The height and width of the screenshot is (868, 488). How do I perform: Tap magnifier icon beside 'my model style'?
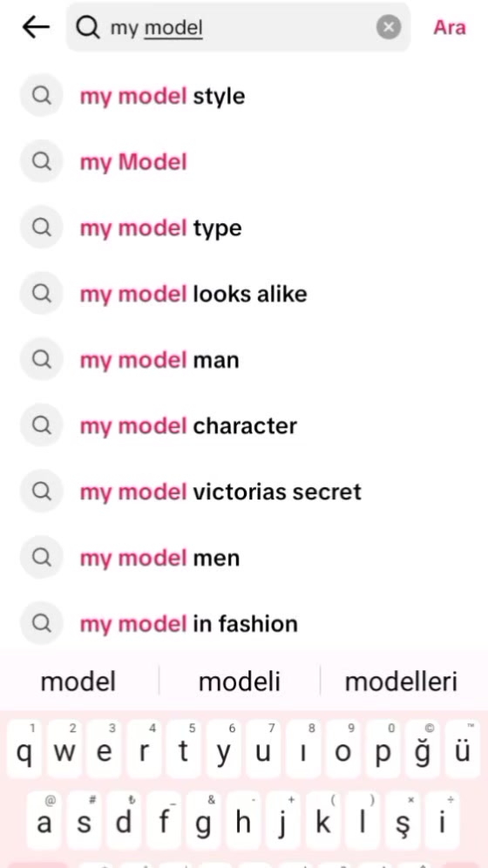[41, 95]
